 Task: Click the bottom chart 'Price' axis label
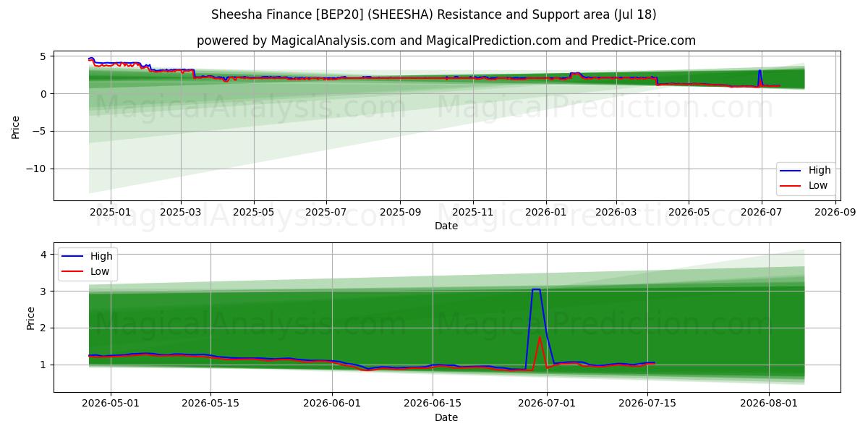pyautogui.click(x=30, y=318)
